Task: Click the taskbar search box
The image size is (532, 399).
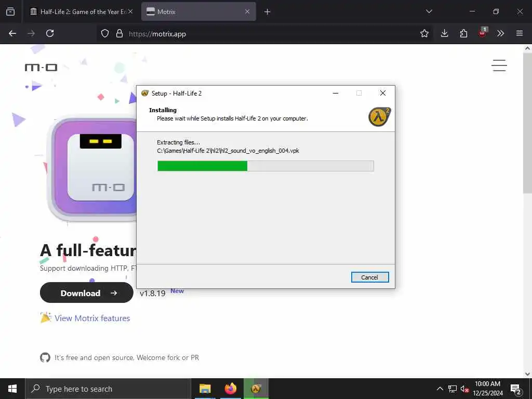Action: coord(108,389)
